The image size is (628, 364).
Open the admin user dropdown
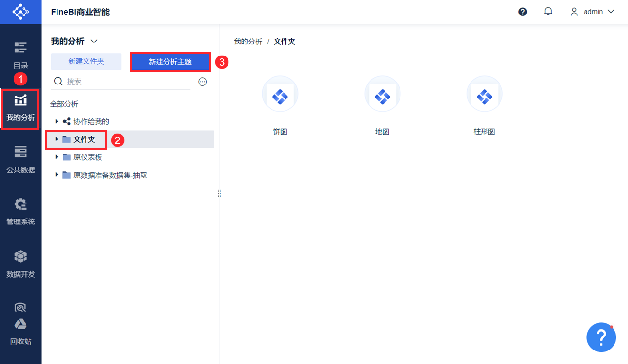[592, 12]
